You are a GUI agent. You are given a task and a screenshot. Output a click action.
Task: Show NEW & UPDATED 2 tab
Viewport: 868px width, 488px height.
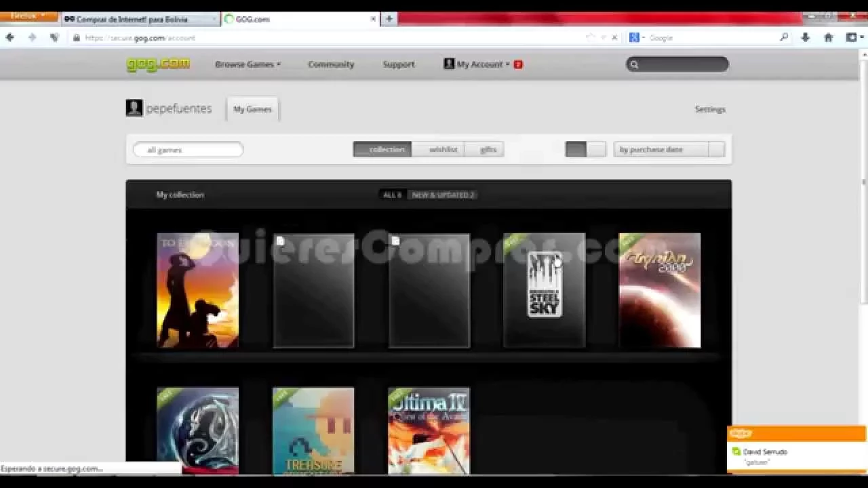click(443, 195)
